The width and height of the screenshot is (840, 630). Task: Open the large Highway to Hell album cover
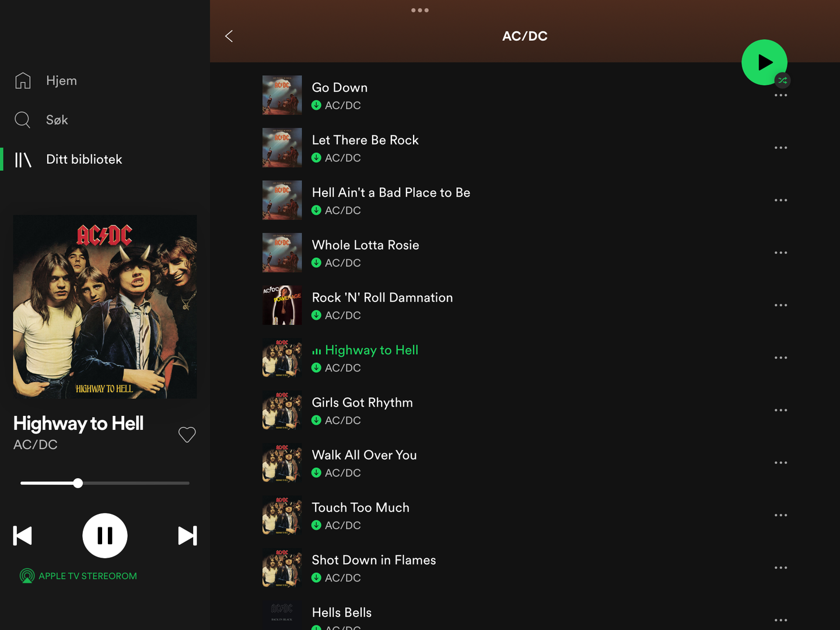(x=105, y=307)
